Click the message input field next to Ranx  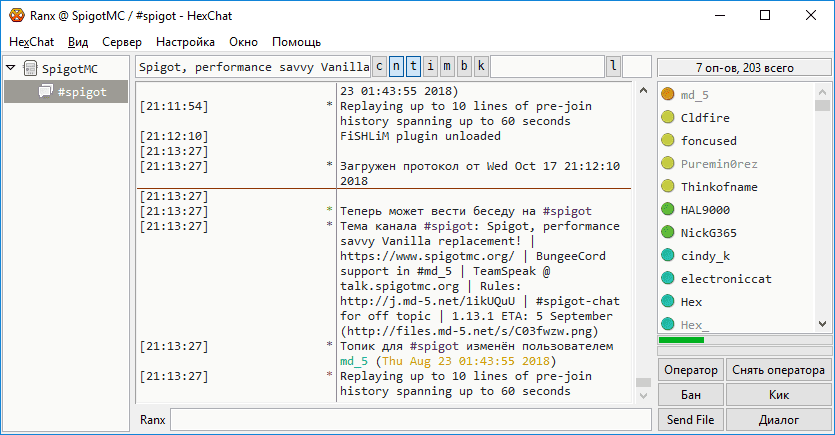[x=410, y=419]
